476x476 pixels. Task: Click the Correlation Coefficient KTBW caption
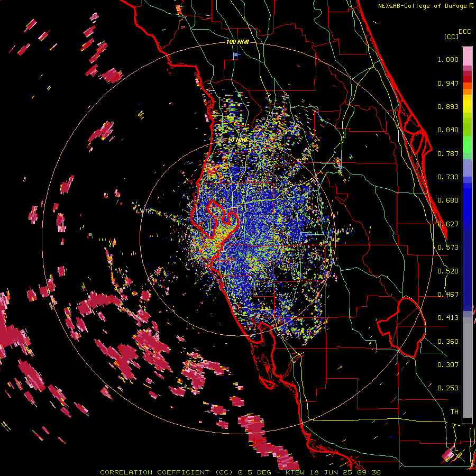[240, 472]
